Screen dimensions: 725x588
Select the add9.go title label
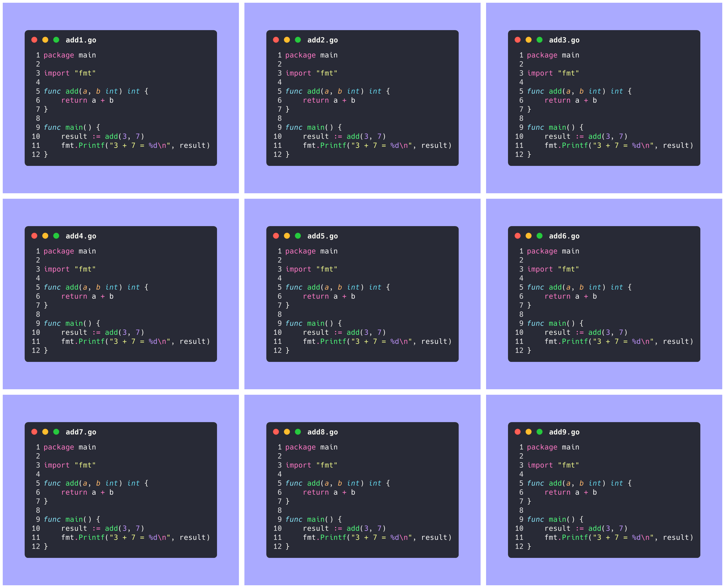pos(564,432)
